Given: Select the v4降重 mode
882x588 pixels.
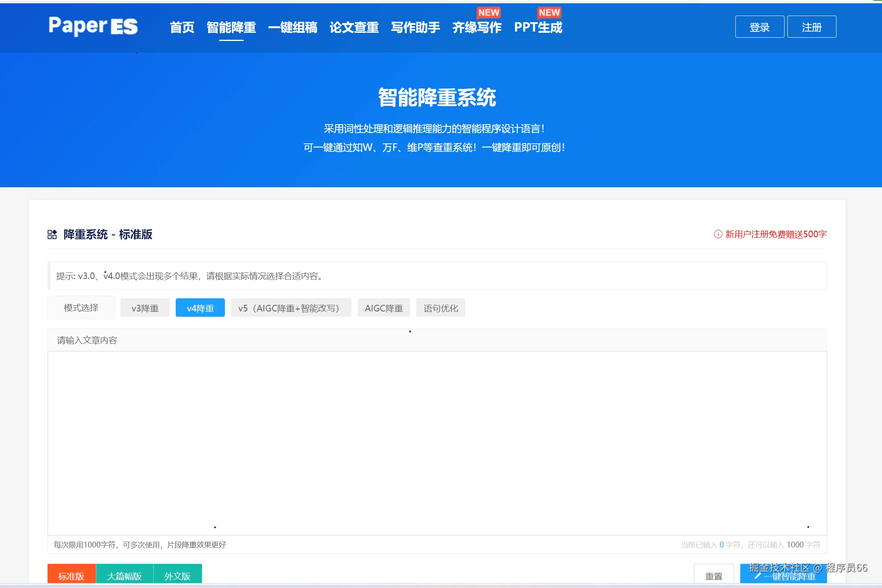Looking at the screenshot, I should 200,308.
